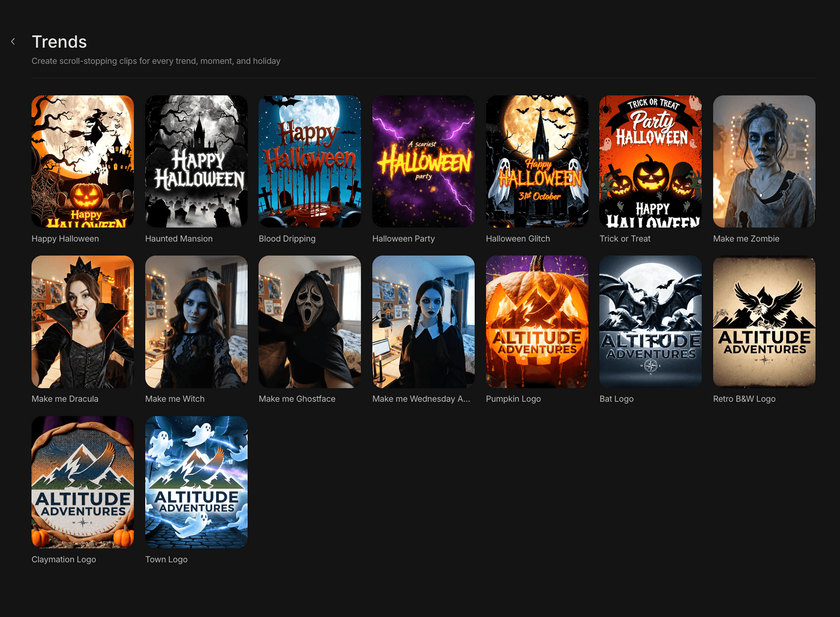Choose the Bat Logo template

click(x=650, y=322)
